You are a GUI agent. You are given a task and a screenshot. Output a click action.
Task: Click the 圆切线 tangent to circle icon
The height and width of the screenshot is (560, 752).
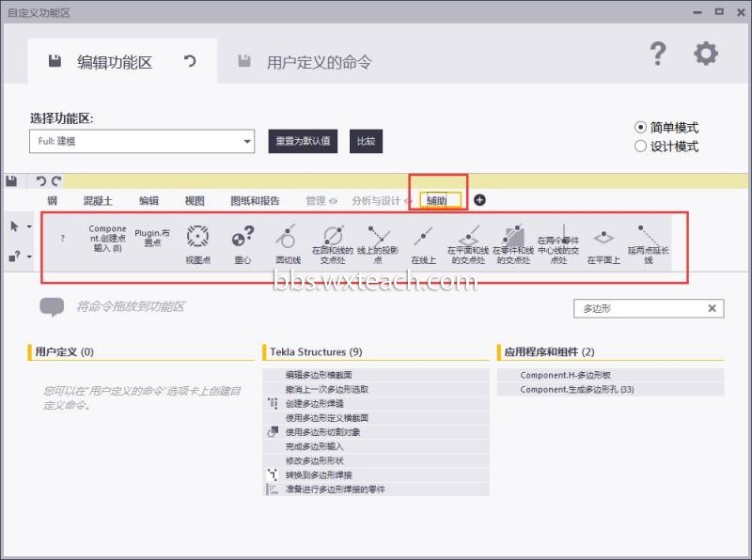pos(288,237)
